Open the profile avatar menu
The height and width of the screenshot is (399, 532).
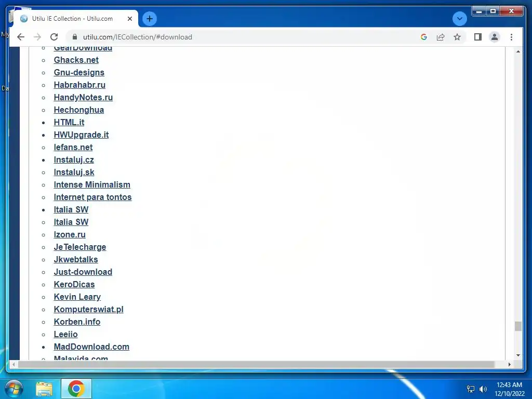(495, 37)
